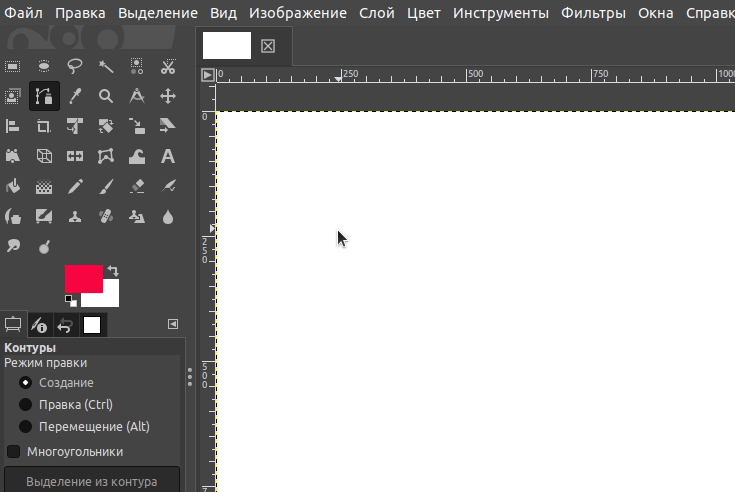
Task: Open the tab configuration menu arrow
Action: [x=173, y=324]
